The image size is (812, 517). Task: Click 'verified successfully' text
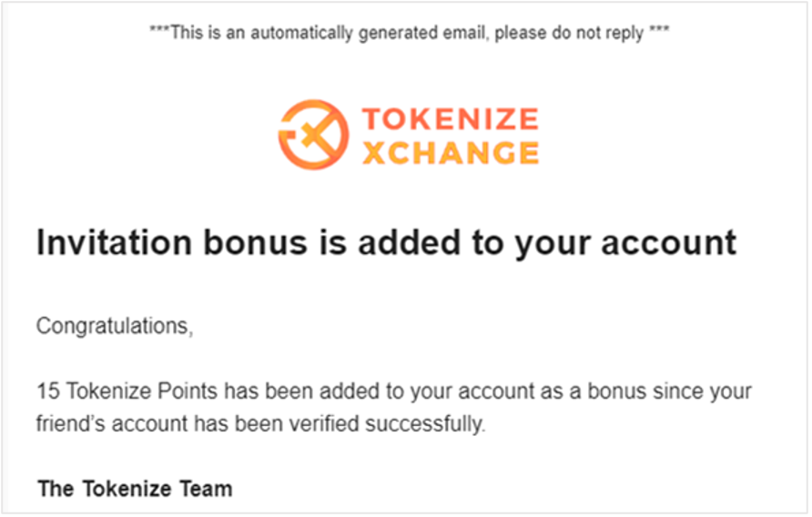tap(387, 424)
